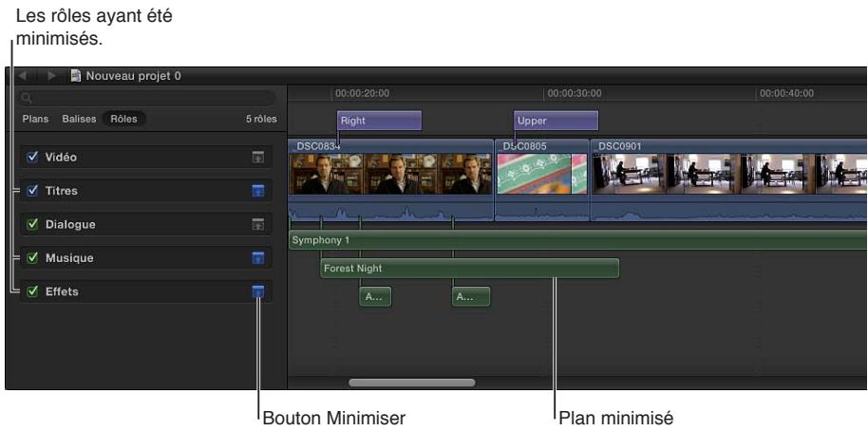Image resolution: width=868 pixels, height=431 pixels.
Task: Go back in timeline history arrow
Action: pyautogui.click(x=23, y=75)
